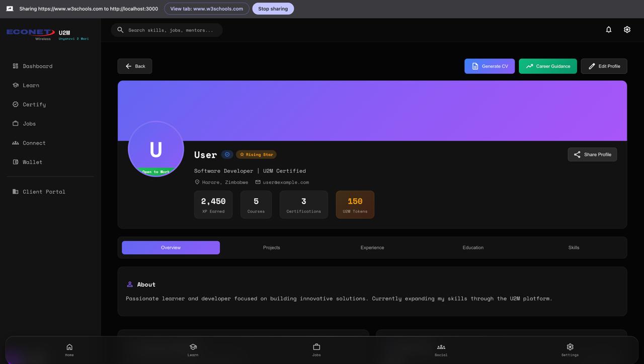The height and width of the screenshot is (364, 644).
Task: Open the Career Guidance button
Action: [548, 66]
